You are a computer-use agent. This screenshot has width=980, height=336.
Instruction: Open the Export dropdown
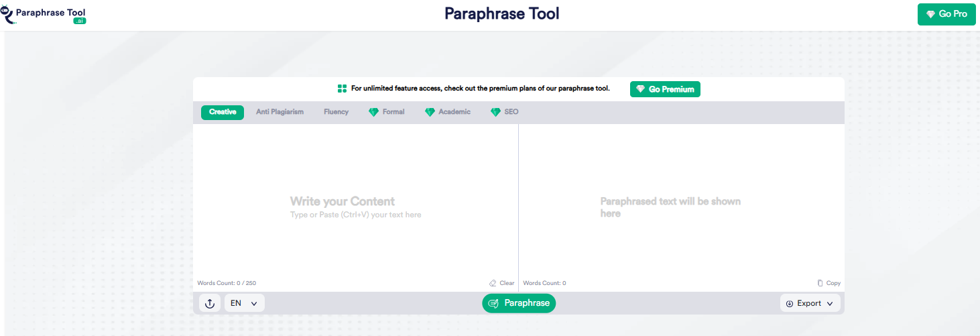(x=810, y=303)
